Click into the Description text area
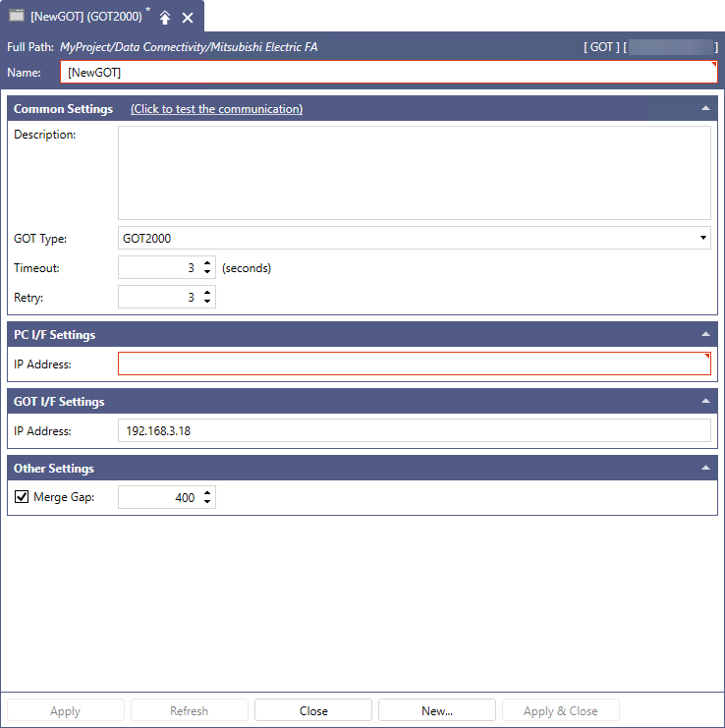This screenshot has height=728, width=725. (414, 173)
